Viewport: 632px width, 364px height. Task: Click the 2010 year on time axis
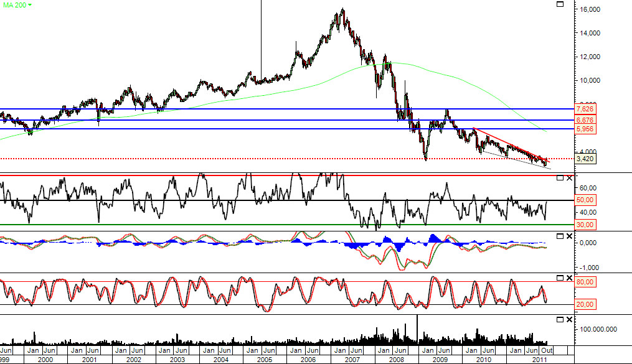coord(484,360)
